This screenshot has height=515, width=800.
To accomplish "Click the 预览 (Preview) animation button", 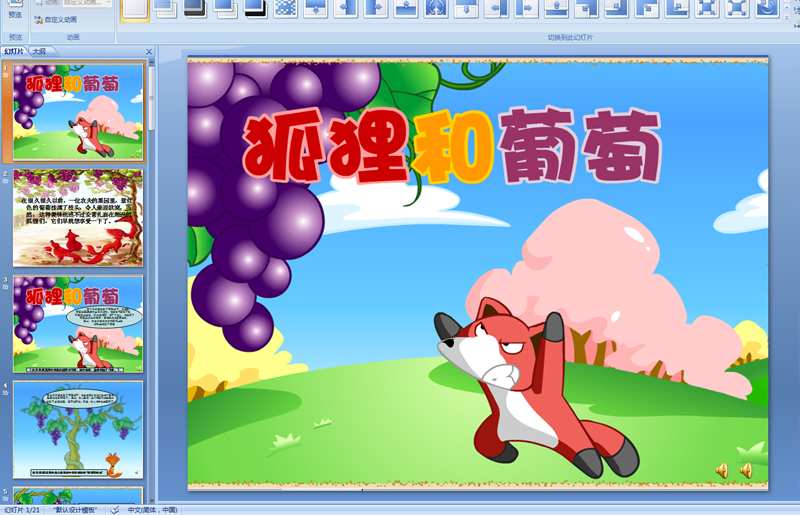I will point(14,12).
